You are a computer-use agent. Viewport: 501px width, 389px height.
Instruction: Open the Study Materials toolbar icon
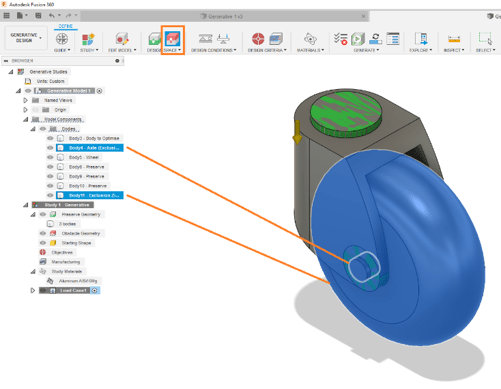[310, 39]
